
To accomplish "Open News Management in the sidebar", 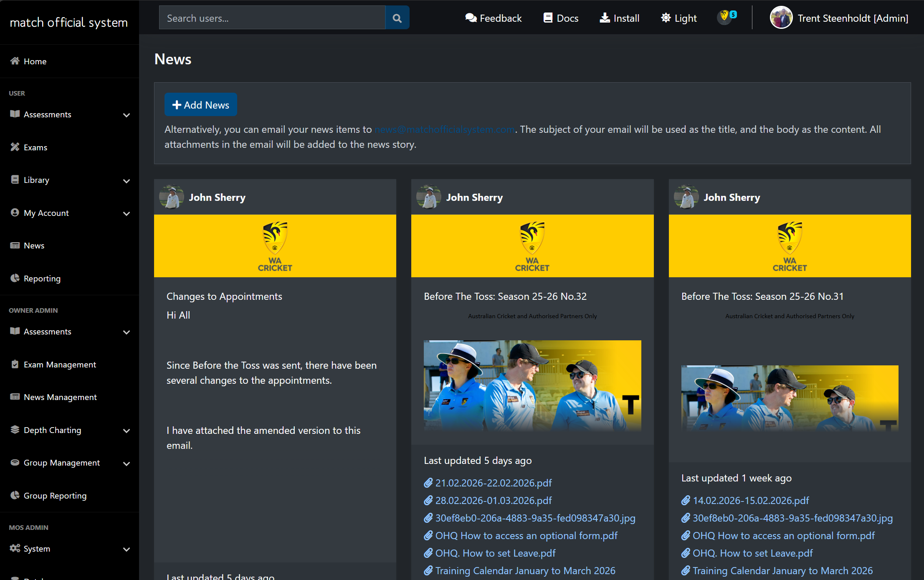I will (x=60, y=397).
